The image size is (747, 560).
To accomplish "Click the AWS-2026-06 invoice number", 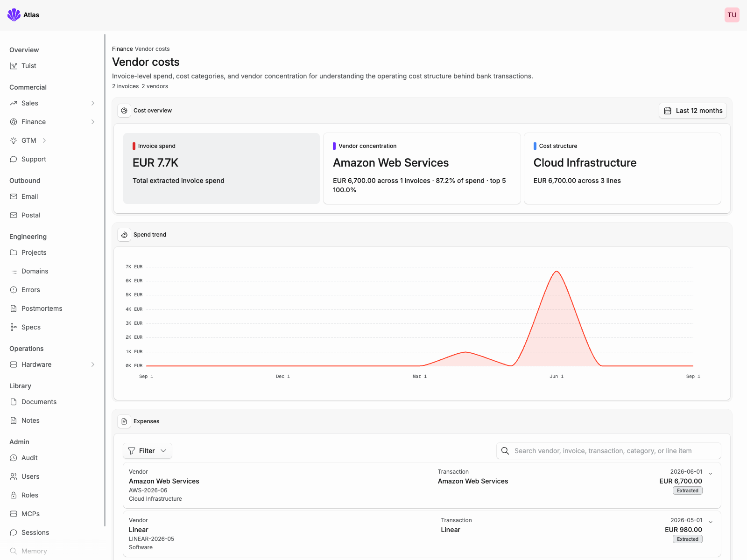I will [148, 490].
